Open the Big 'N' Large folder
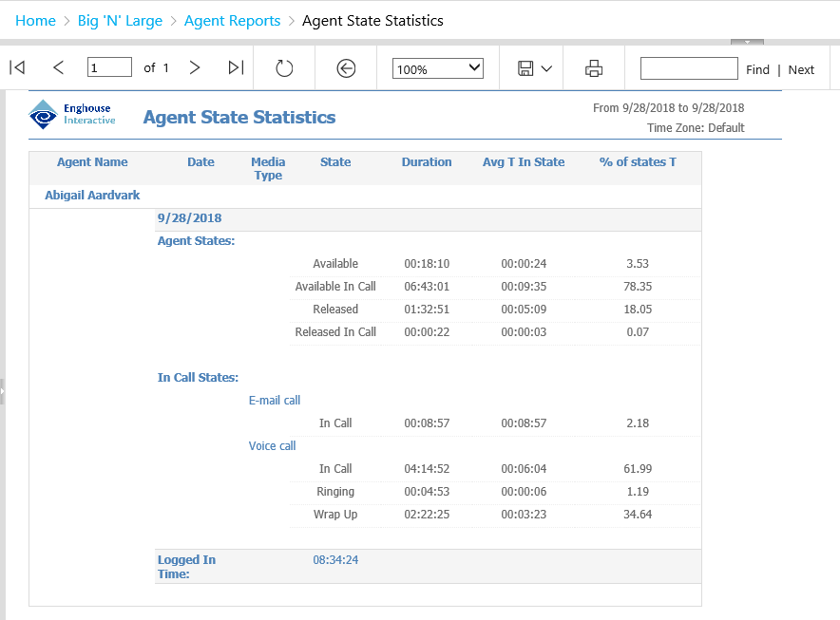The height and width of the screenshot is (620, 840). coord(120,20)
